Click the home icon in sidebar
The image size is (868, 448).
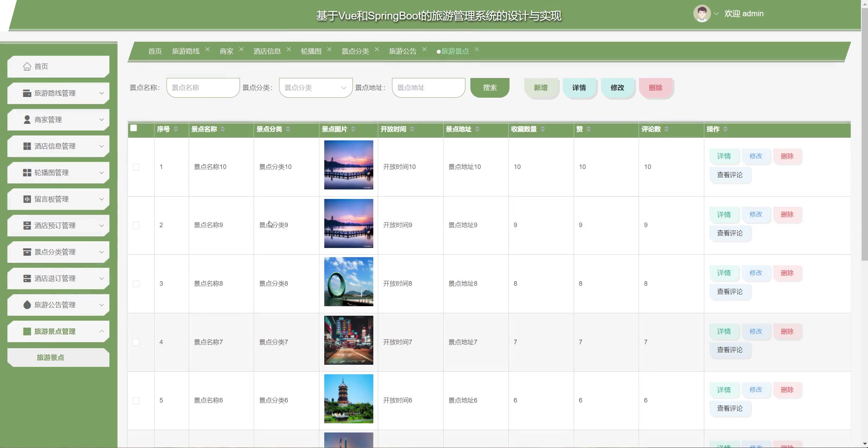[x=27, y=66]
